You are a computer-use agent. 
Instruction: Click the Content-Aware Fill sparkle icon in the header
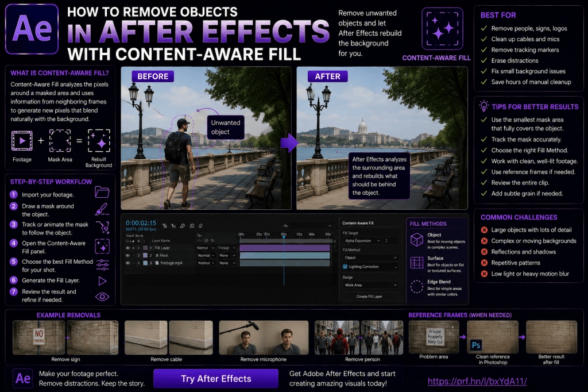pos(442,29)
